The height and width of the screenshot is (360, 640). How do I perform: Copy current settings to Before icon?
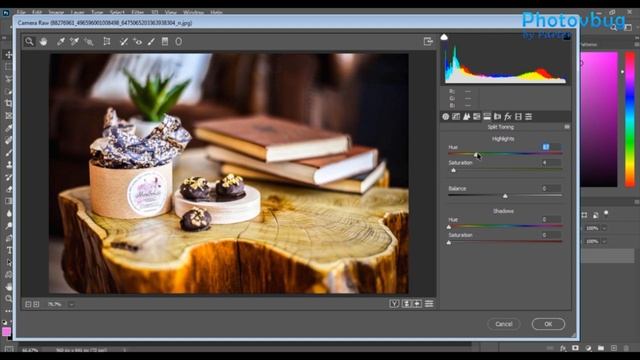[417, 304]
